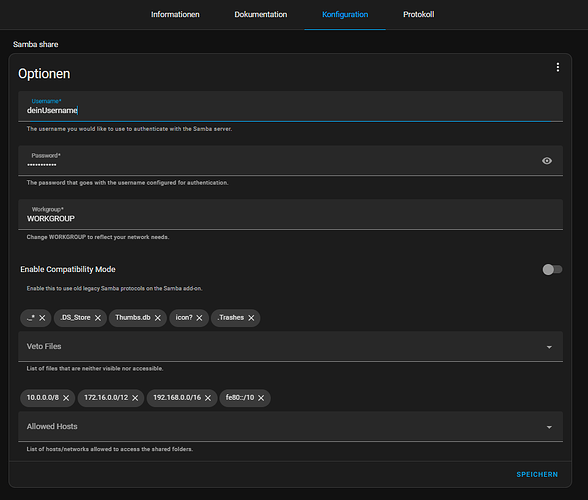The height and width of the screenshot is (500, 588).
Task: Click the 172.16.0.0/12 chip label
Action: [106, 397]
